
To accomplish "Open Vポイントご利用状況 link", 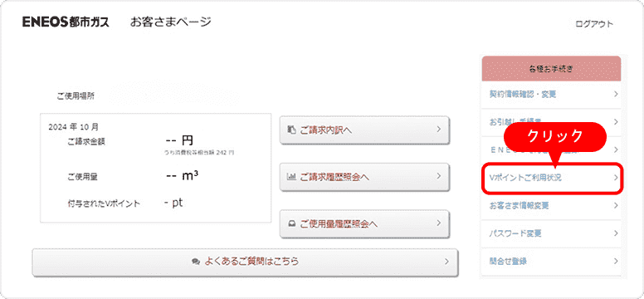I will point(551,178).
